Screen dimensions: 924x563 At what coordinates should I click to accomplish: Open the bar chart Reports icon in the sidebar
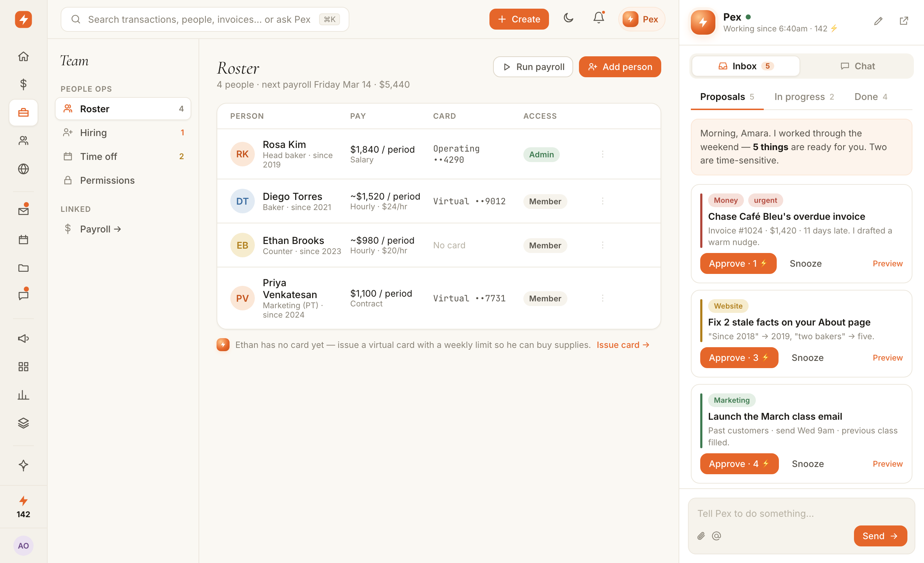tap(23, 395)
